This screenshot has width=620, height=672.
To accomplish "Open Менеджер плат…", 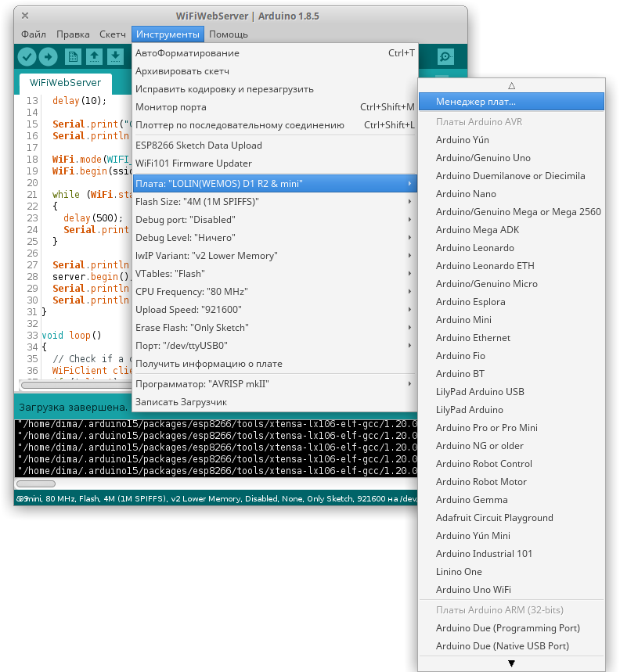I will (511, 102).
